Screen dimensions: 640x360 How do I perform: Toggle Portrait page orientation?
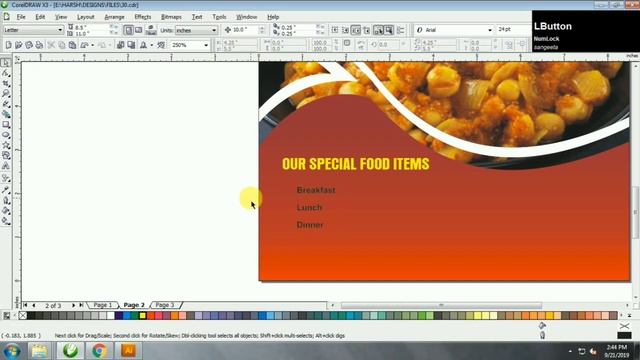[x=128, y=30]
